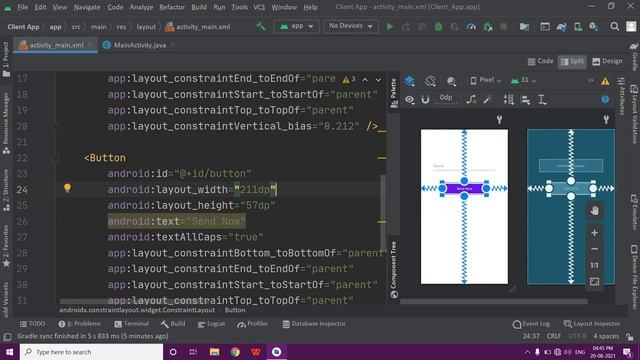Go to next highlighted error arrow

(378, 80)
